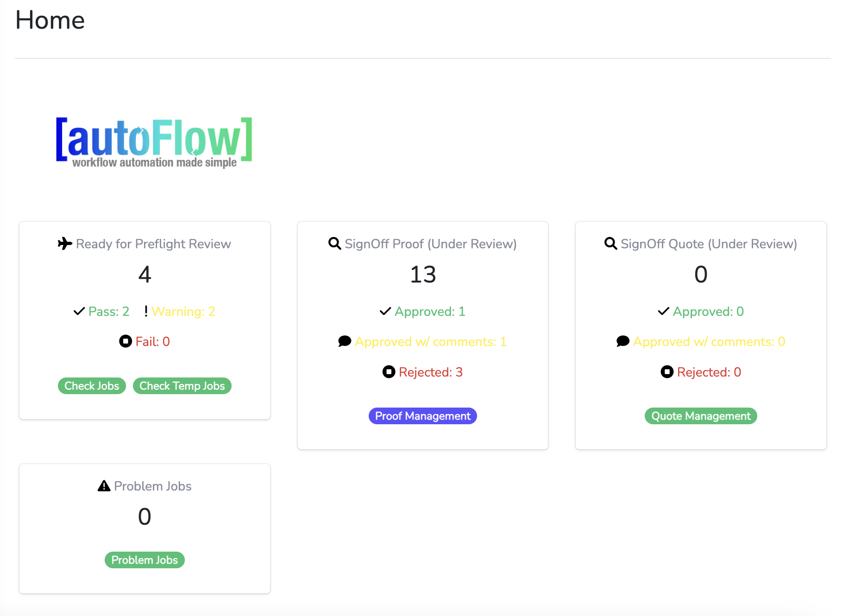Viewport: 855px width, 616px height.
Task: Click the checkmark icon beside Approved: 1
Action: (x=385, y=311)
